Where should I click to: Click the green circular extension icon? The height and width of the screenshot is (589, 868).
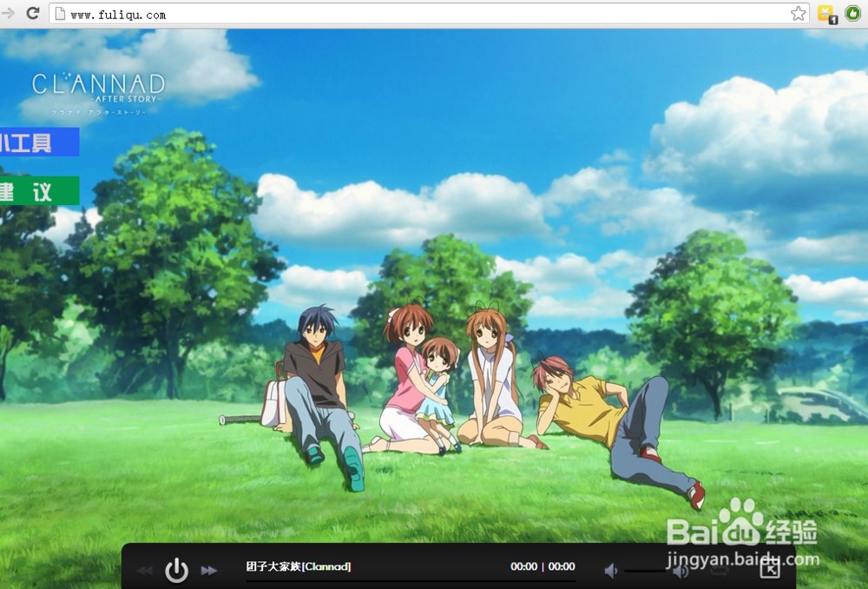(852, 14)
